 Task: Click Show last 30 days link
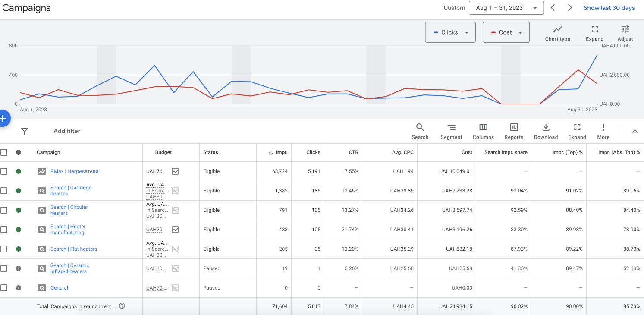tap(609, 8)
